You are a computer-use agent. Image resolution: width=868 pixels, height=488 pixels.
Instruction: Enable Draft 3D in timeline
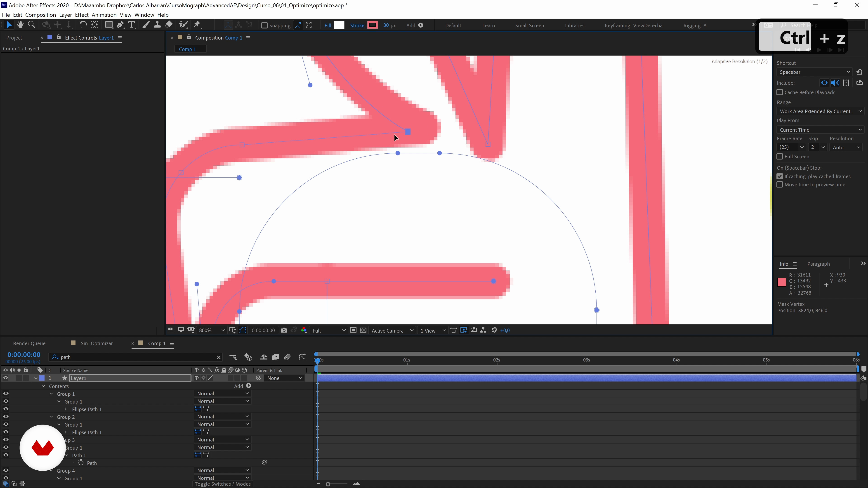[248, 357]
